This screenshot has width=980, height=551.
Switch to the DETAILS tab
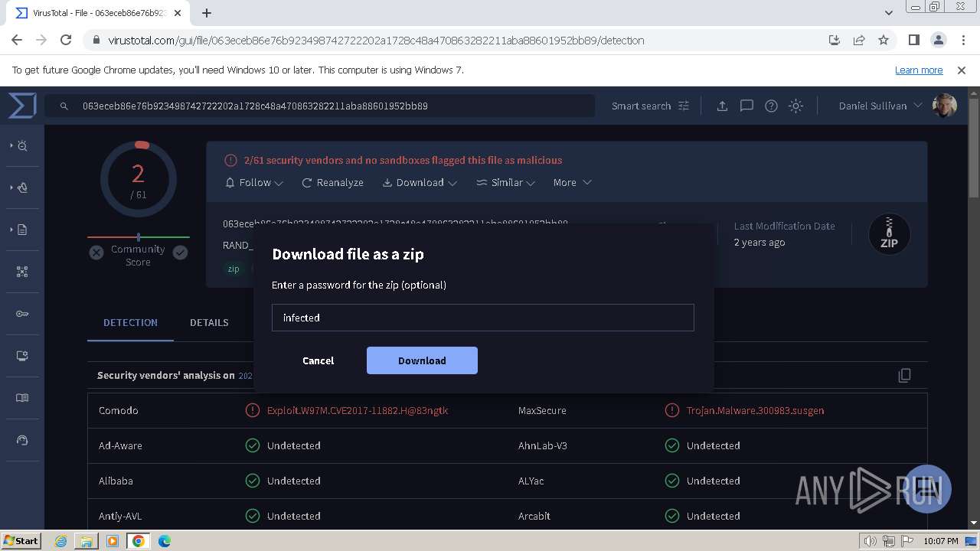pos(209,322)
